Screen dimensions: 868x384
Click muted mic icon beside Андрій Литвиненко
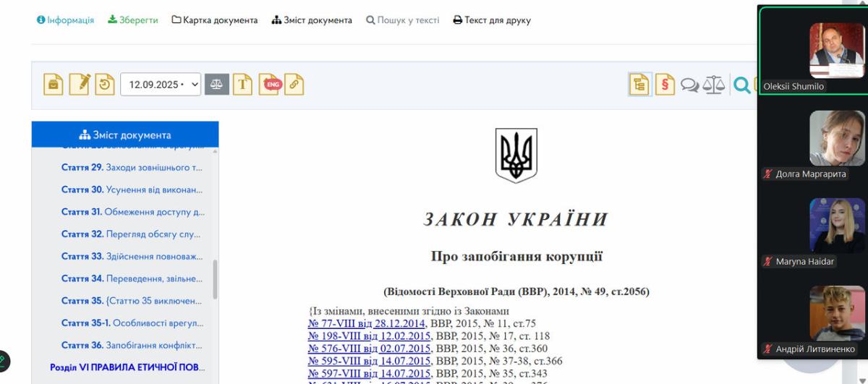tap(768, 349)
